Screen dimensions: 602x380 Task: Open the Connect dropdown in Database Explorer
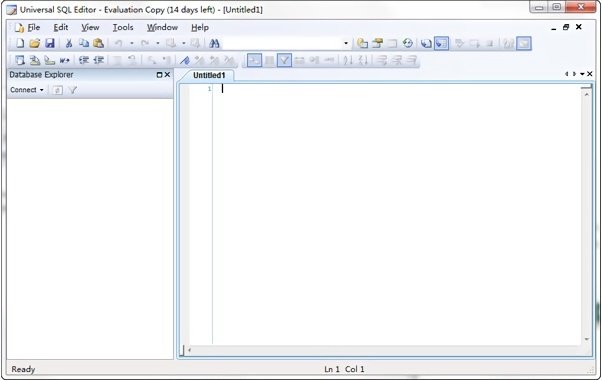27,90
